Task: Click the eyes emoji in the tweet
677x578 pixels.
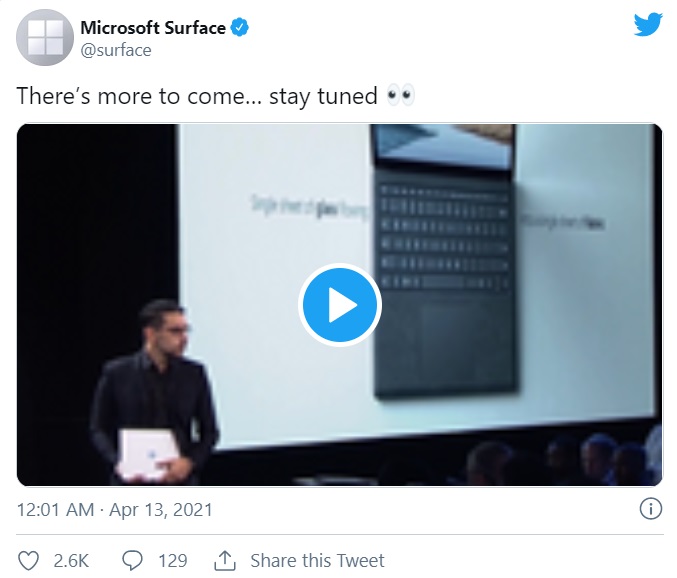Action: (400, 96)
